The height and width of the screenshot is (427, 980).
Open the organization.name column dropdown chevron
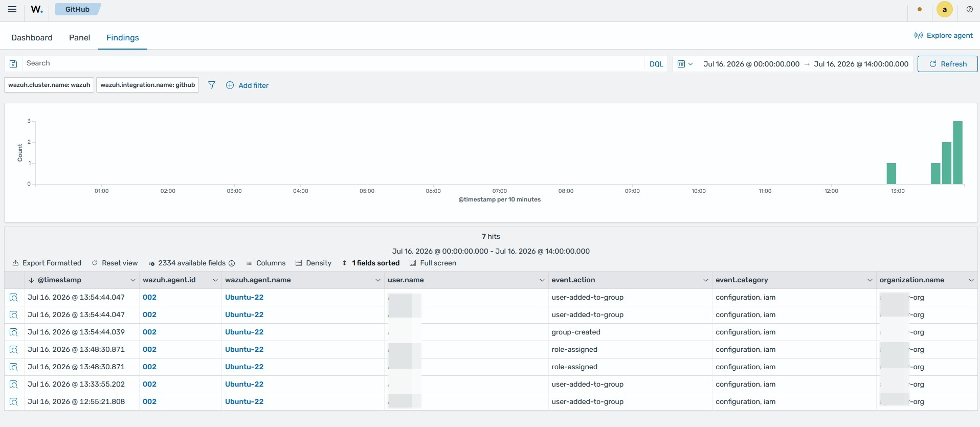pos(971,280)
